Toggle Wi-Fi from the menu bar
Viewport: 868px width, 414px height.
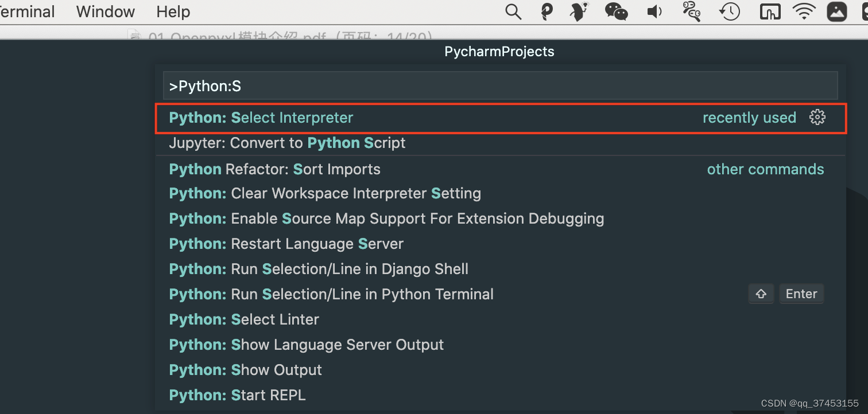click(x=803, y=11)
